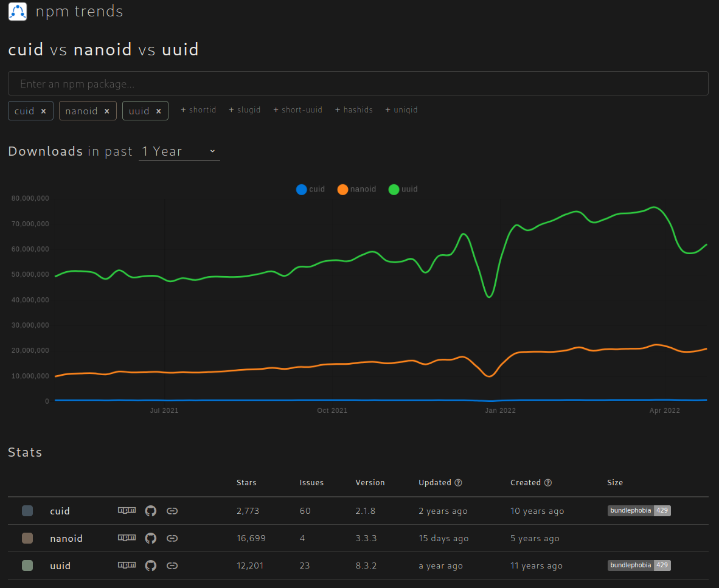
Task: Click the cuid tag label text
Action: (x=24, y=111)
